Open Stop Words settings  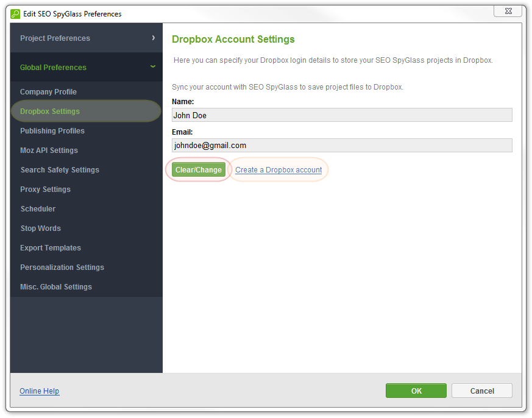click(x=41, y=228)
